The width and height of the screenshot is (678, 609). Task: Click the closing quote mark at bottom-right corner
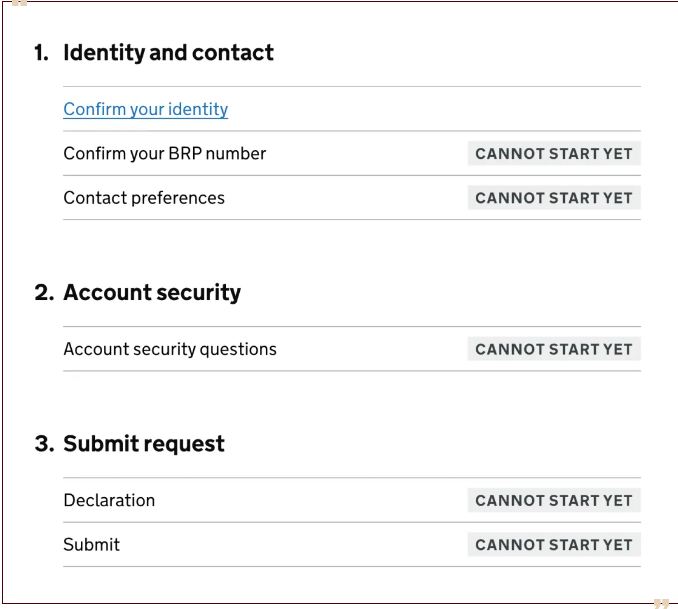(x=661, y=603)
